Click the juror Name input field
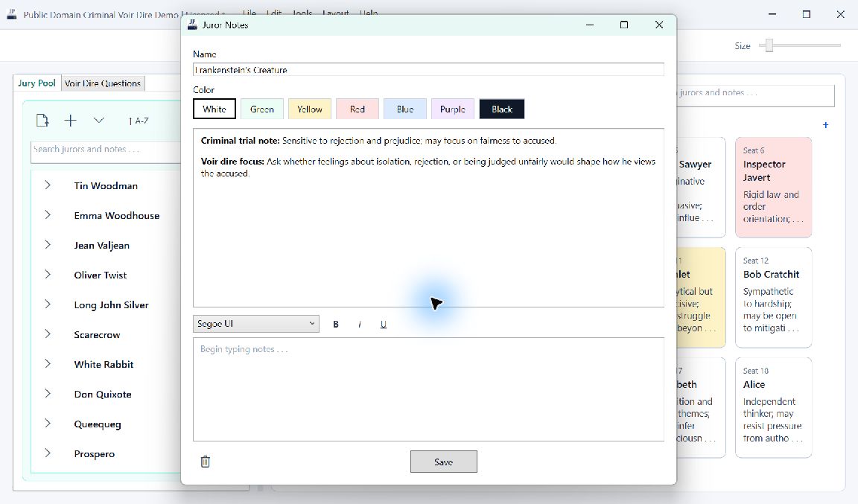Screen dimensions: 858x504 point(428,69)
